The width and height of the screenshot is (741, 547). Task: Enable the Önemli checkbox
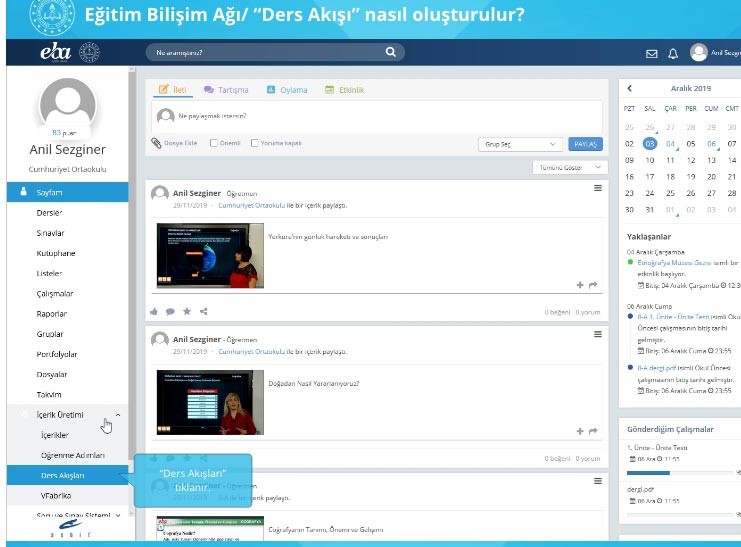[x=213, y=143]
